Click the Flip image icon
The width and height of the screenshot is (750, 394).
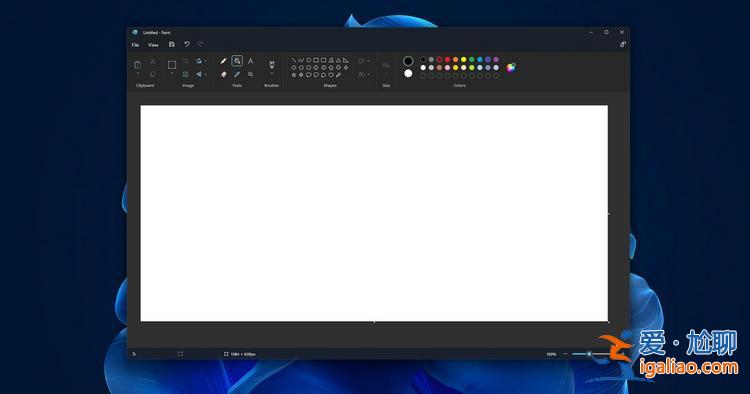click(199, 74)
